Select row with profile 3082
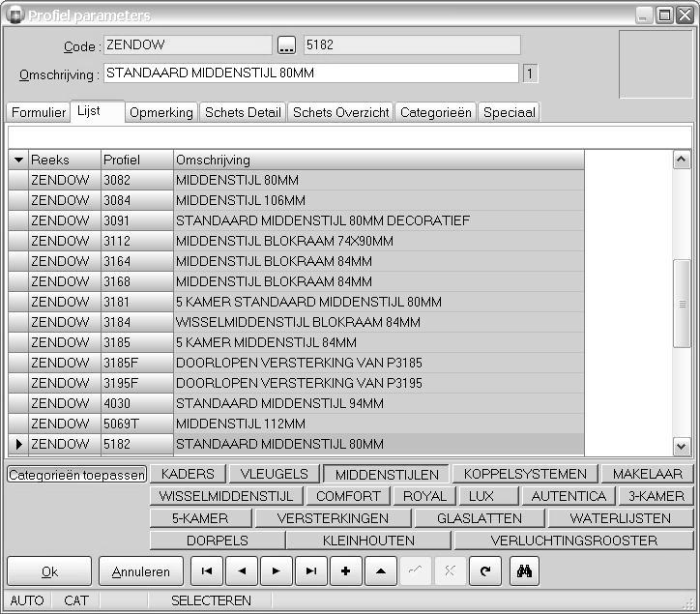 click(x=297, y=180)
